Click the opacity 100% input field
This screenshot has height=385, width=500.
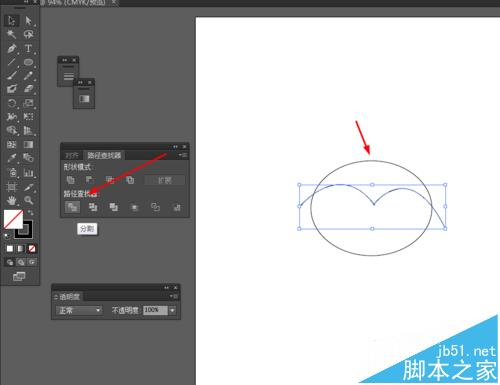(155, 310)
